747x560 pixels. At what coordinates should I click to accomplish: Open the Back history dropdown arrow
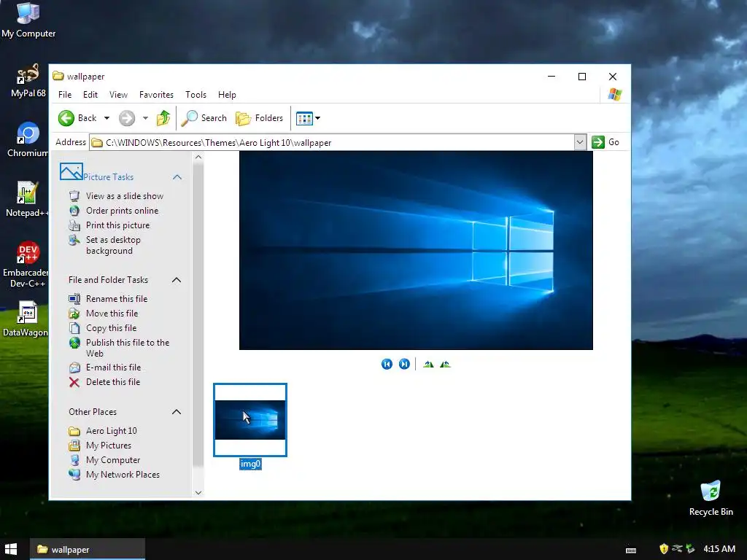point(107,118)
